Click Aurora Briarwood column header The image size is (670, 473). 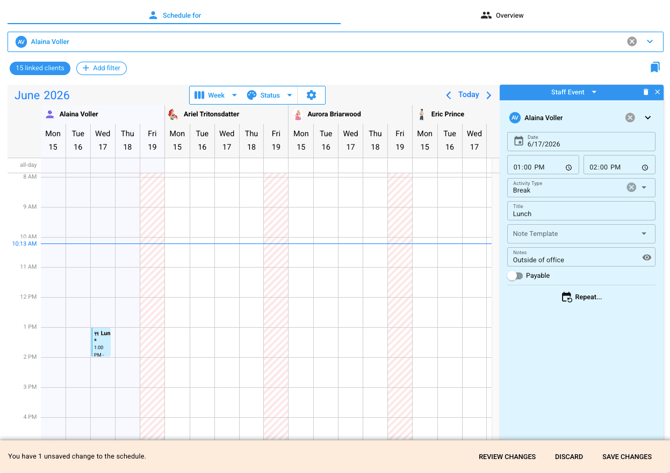(x=334, y=114)
